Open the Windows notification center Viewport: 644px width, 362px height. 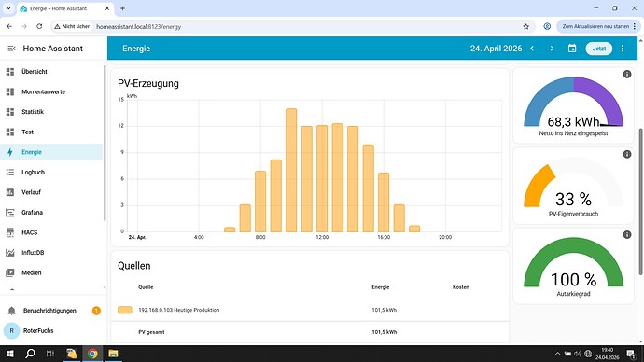pos(631,354)
